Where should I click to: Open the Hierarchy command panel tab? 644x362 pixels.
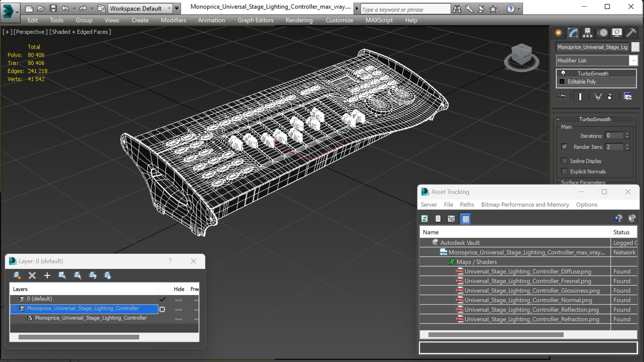coord(587,32)
